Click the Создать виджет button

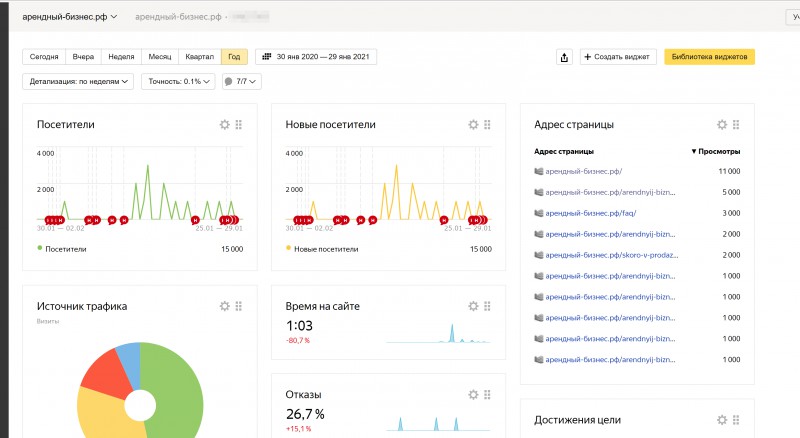coord(617,57)
